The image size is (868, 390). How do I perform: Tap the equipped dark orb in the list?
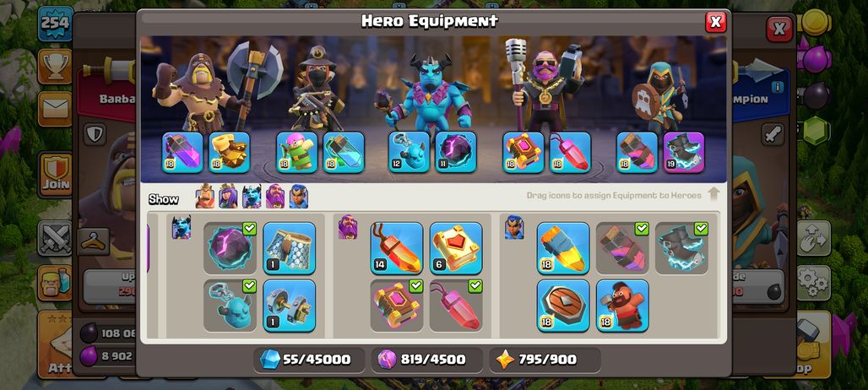[x=230, y=248]
